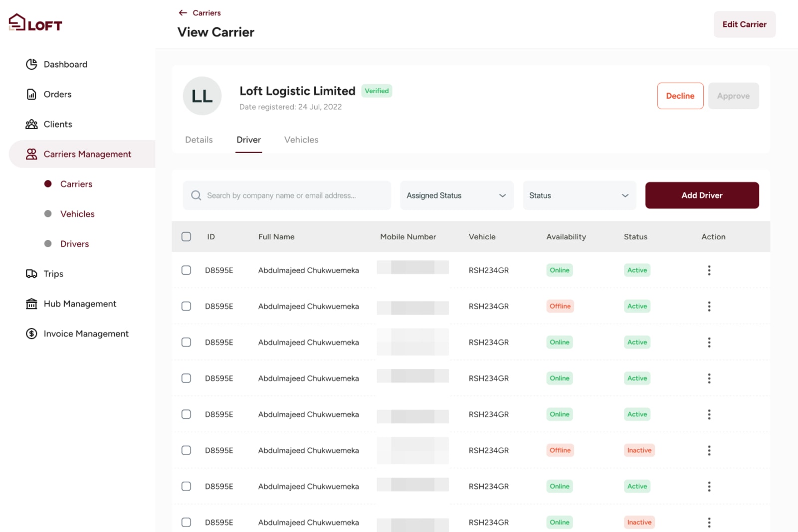The height and width of the screenshot is (532, 798).
Task: Open Carriers submenu item in sidebar
Action: click(x=76, y=184)
